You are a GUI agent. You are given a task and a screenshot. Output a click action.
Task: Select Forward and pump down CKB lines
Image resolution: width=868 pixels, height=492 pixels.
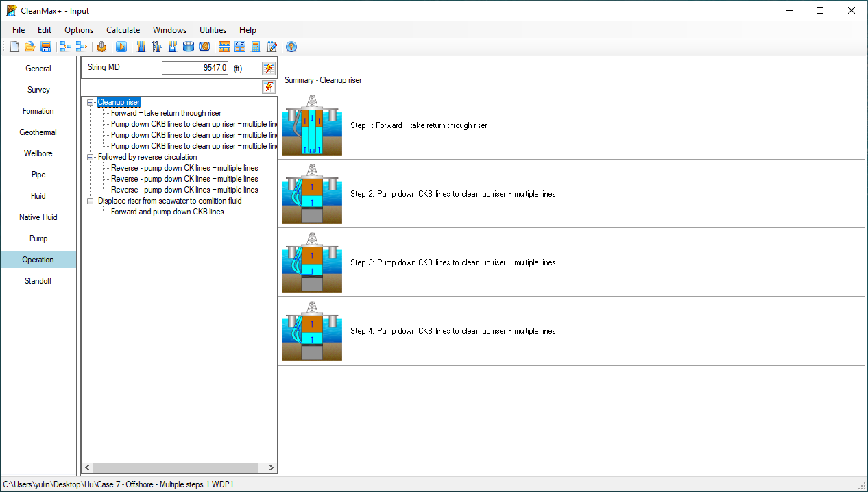[x=167, y=212]
